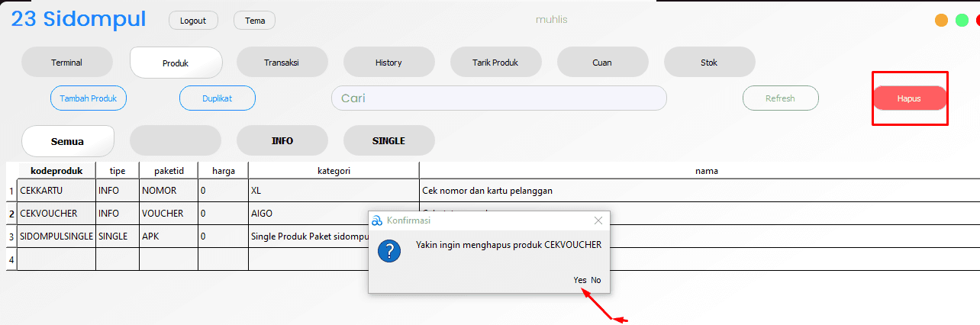This screenshot has height=325, width=980.
Task: Switch to the Transaksi tab
Action: (x=282, y=63)
